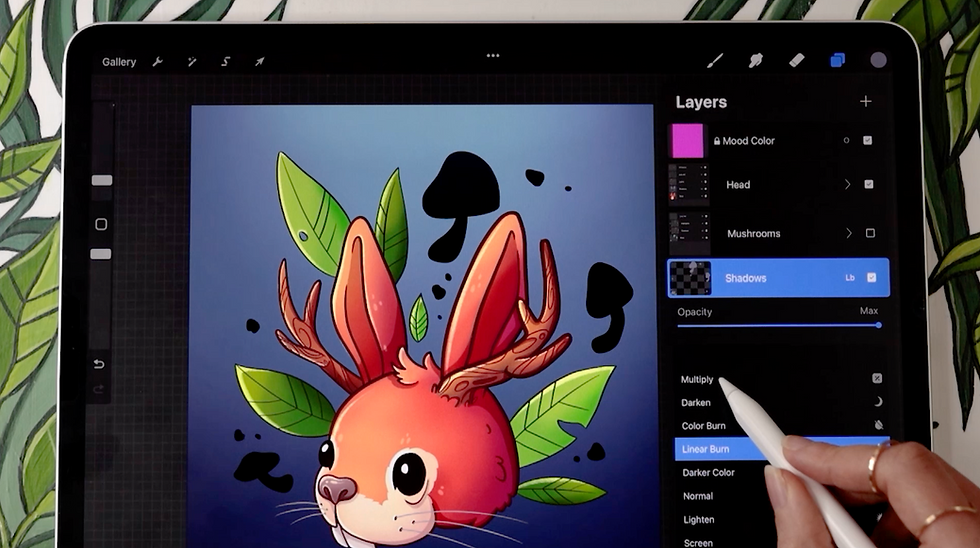Select the Mood Color layer thumbnail
The image size is (980, 548).
point(688,141)
